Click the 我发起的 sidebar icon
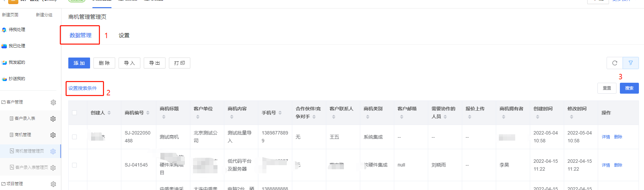Viewport: 644px width, 190px height. click(x=4, y=63)
